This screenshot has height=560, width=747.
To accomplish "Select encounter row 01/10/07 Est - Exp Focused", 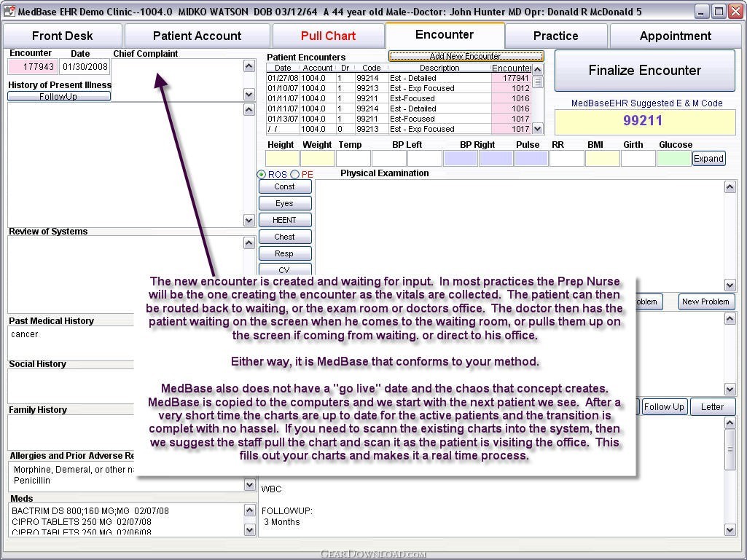I will (399, 88).
